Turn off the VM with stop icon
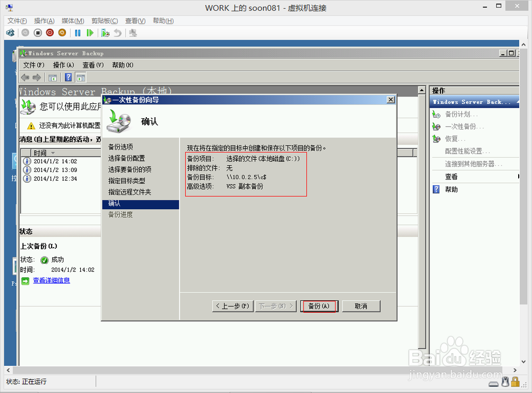 (x=38, y=33)
